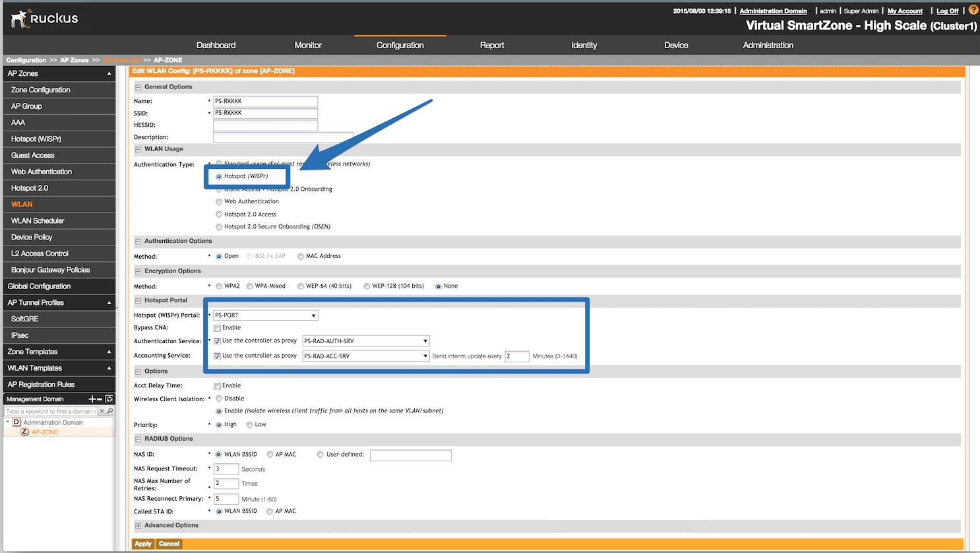The height and width of the screenshot is (553, 980).
Task: Expand the Advanced Options section
Action: pos(138,526)
